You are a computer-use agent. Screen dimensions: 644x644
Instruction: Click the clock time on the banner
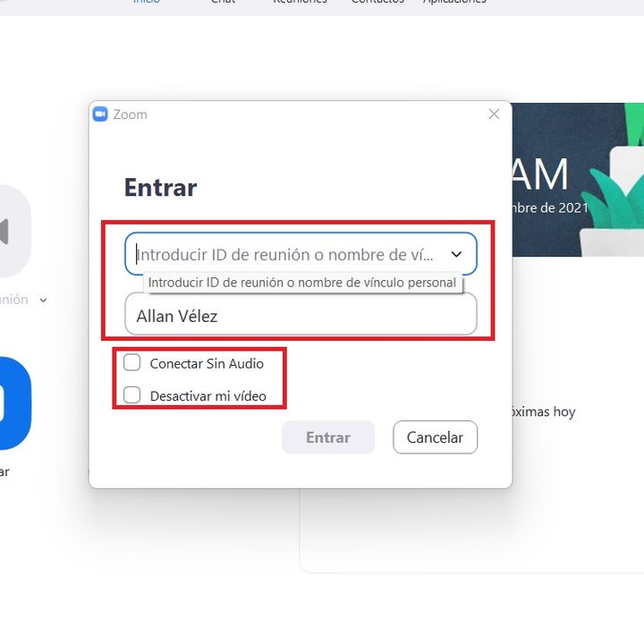pos(546,175)
